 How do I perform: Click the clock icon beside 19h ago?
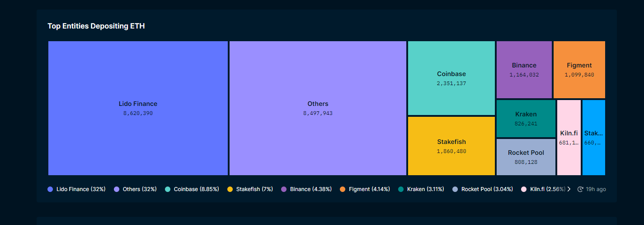coord(580,189)
